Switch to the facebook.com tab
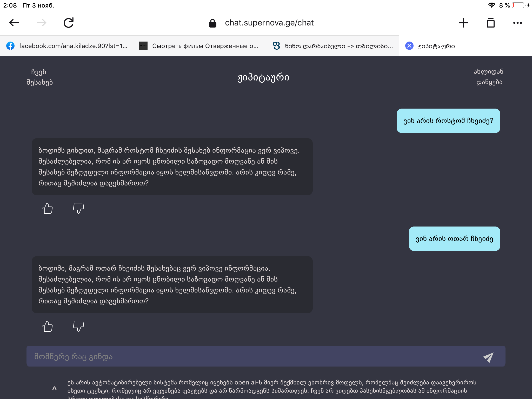Screen dimensions: 532x399 pos(66,46)
